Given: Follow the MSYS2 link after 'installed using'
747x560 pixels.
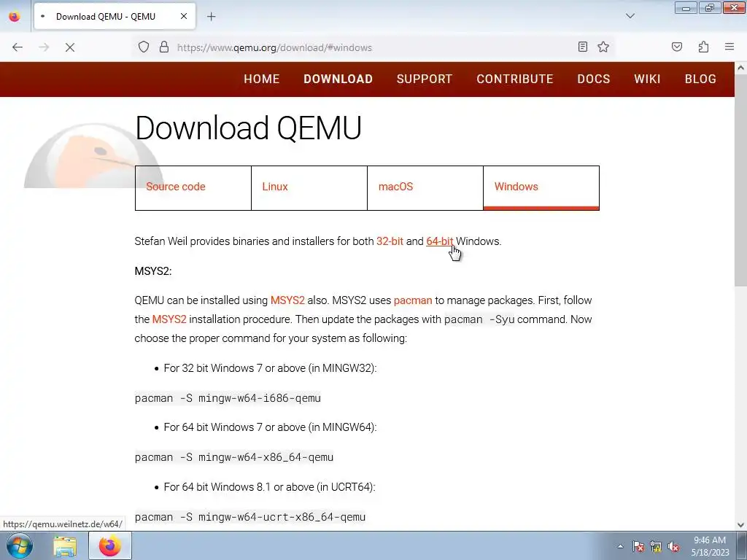Looking at the screenshot, I should [x=287, y=300].
